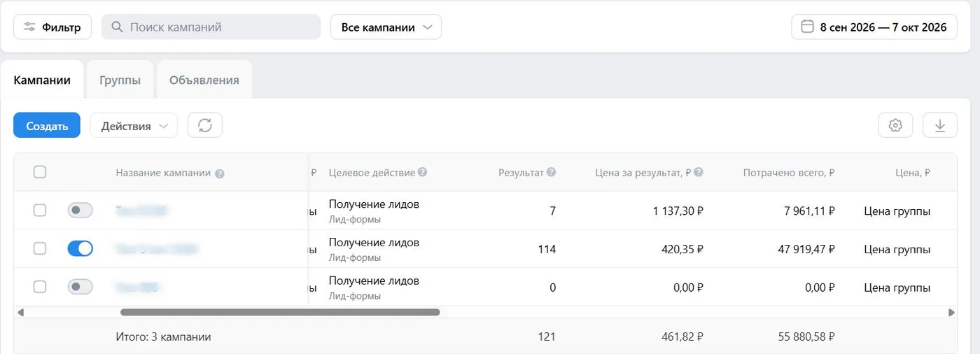Click the help icon next to Название кампании

[220, 174]
